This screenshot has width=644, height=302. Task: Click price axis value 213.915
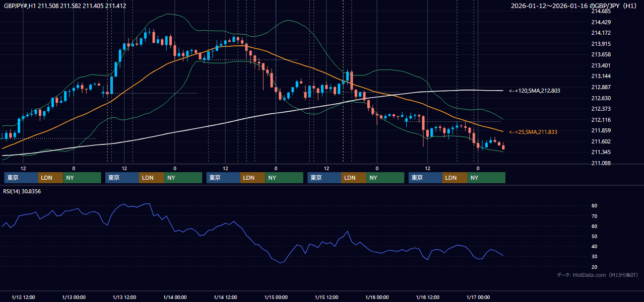coord(601,44)
